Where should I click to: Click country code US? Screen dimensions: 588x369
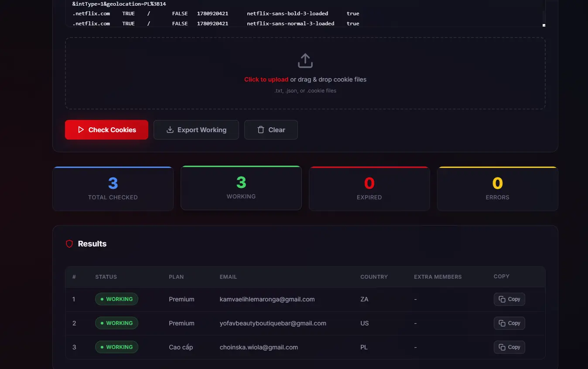pos(365,323)
